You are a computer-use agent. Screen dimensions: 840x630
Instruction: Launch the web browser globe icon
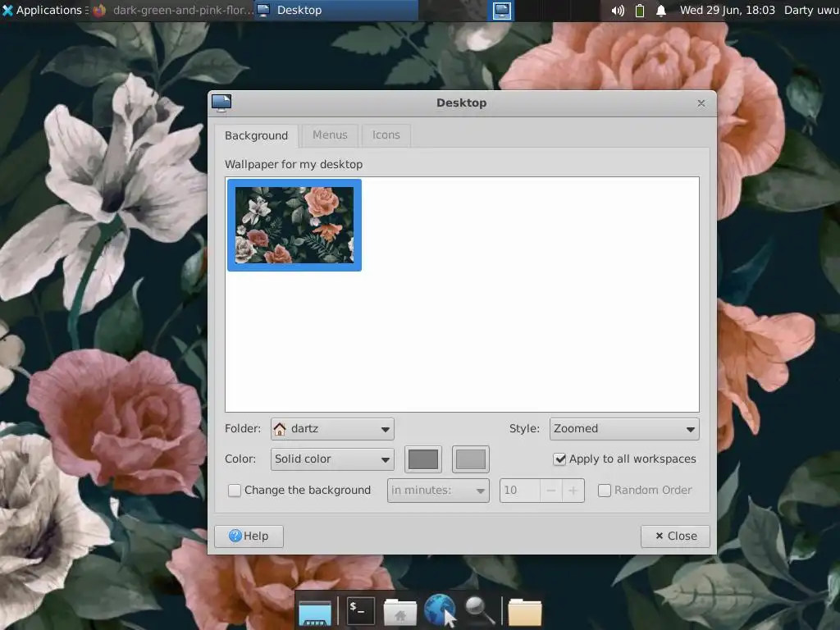click(440, 610)
